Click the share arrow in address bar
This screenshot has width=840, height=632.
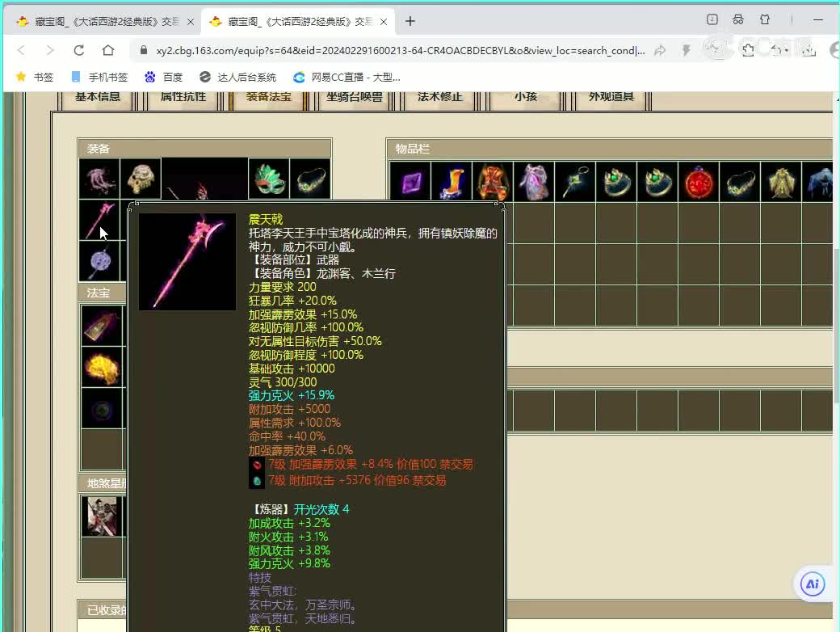tap(660, 50)
